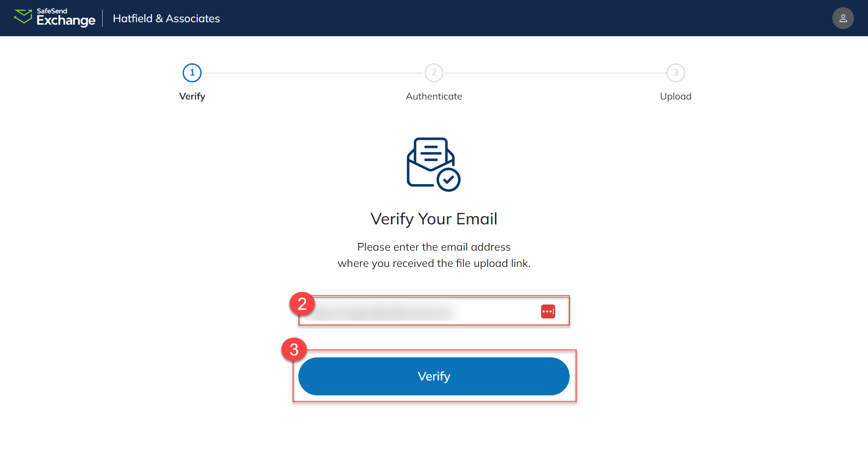This screenshot has height=456, width=868.
Task: Click the password manager icon in email field
Action: 547,311
